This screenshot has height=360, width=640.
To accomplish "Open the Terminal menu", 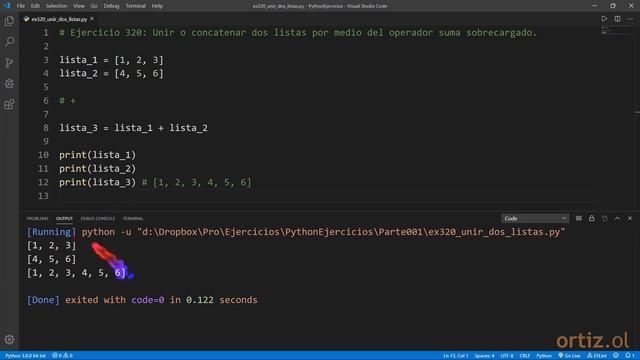I will click(x=135, y=6).
